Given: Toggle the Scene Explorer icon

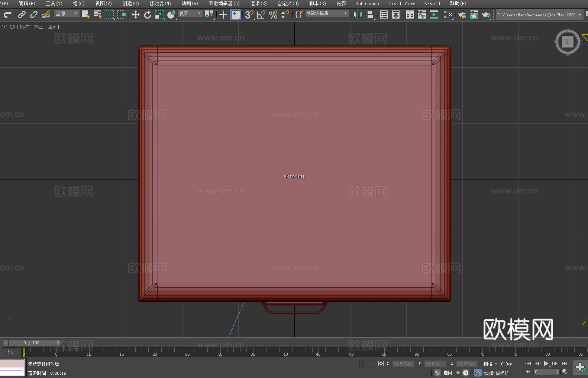Looking at the screenshot, I should 384,14.
